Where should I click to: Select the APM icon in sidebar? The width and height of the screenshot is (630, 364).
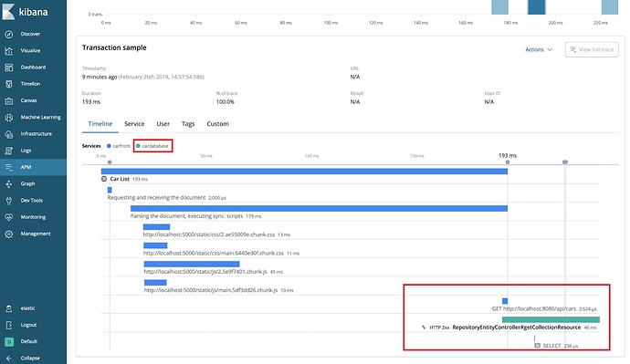[9, 167]
